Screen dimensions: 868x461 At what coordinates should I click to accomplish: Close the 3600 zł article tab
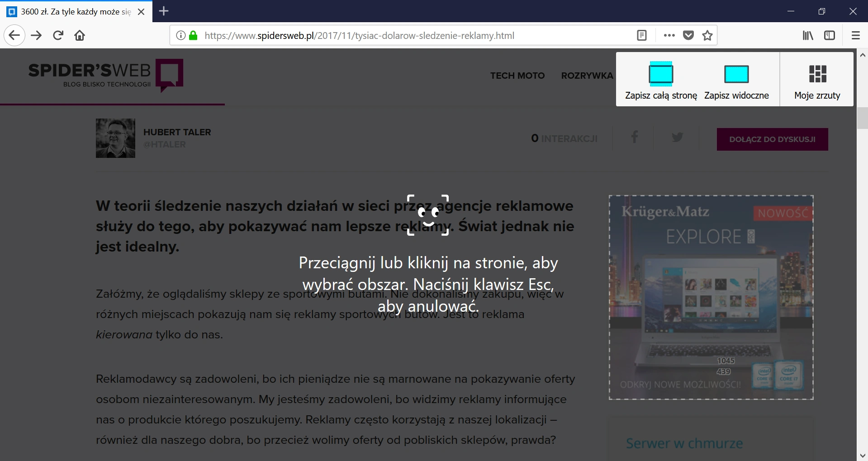141,12
